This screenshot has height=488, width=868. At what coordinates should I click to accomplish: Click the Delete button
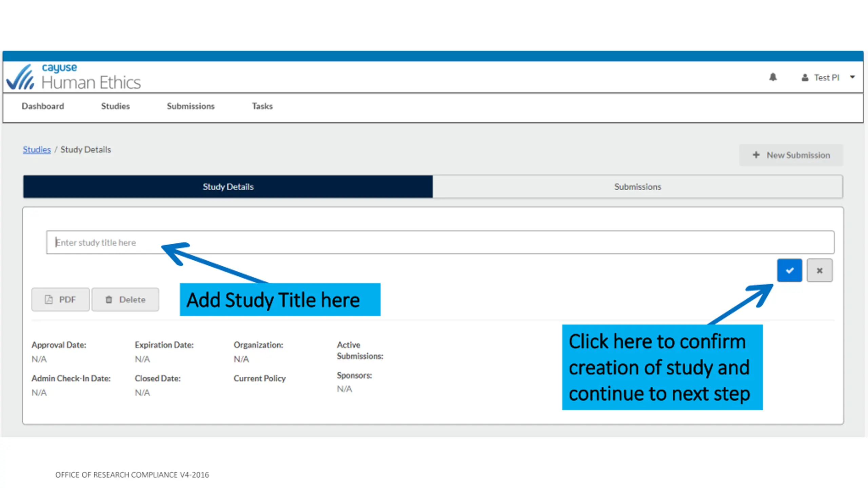(x=125, y=300)
